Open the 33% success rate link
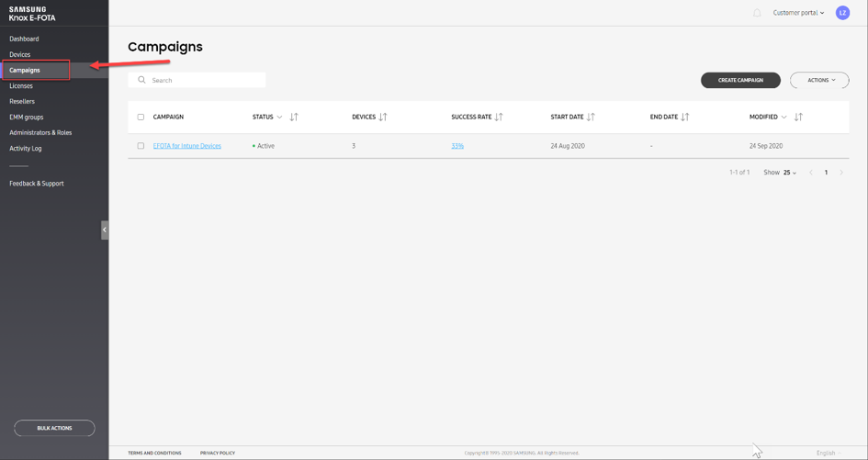The image size is (868, 460). point(457,146)
